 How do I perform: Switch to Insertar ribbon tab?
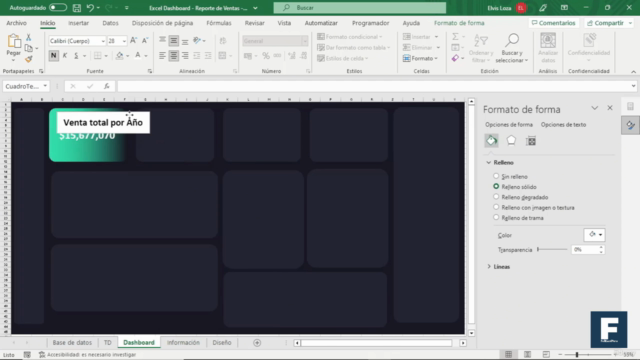78,23
